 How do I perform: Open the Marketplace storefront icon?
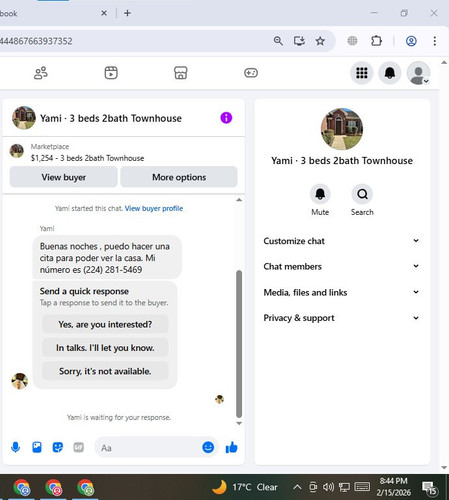click(181, 73)
